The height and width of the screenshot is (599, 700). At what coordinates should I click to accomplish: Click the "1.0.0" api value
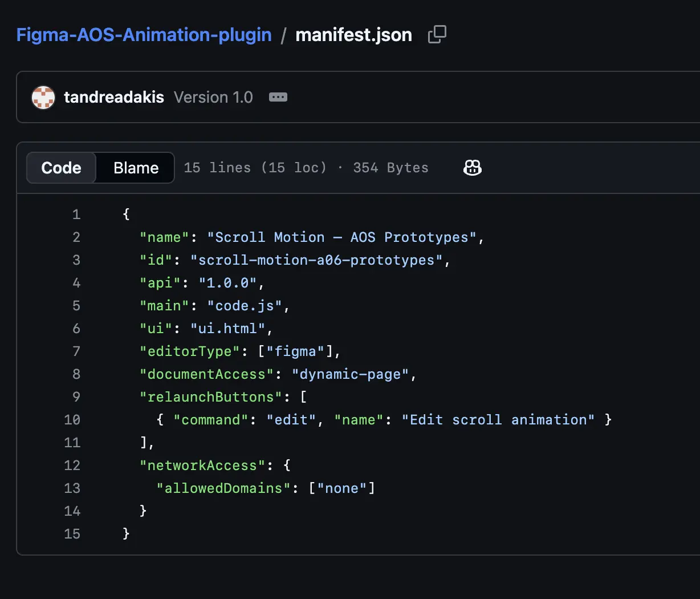pos(228,283)
